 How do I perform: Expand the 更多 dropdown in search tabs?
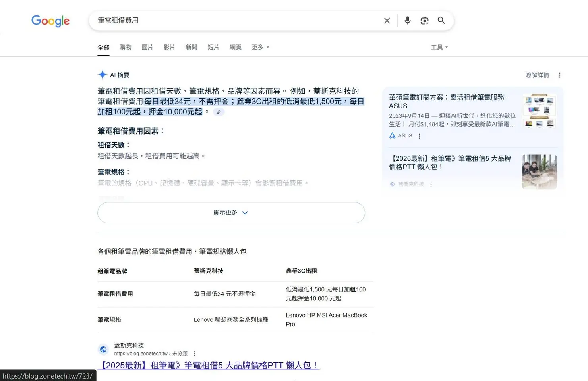coord(260,47)
